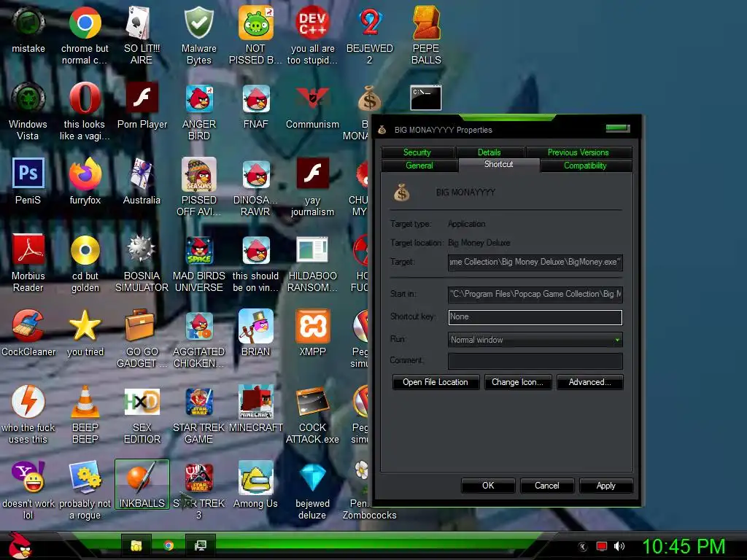Click the file explorer taskbar icon
The width and height of the screenshot is (747, 560).
[136, 545]
